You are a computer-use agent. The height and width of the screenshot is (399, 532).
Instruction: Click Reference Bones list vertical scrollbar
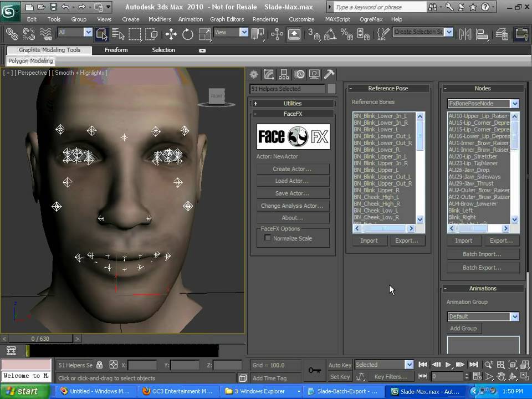coord(420,168)
